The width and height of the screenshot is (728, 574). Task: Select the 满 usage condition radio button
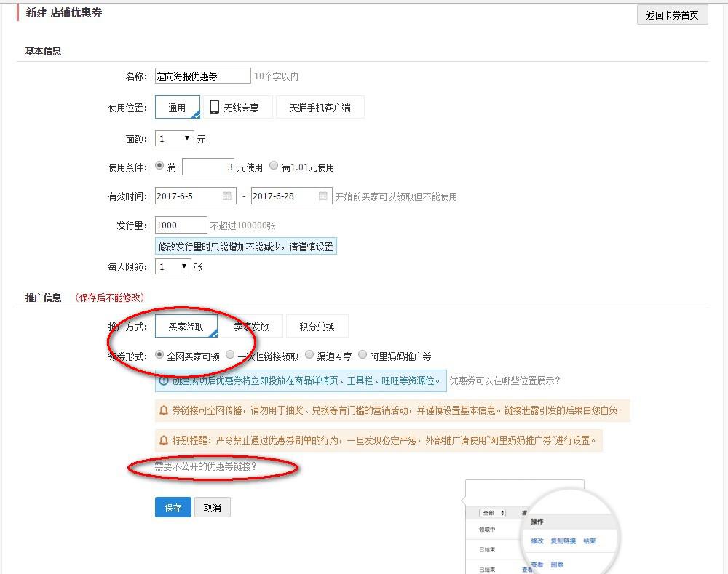(159, 165)
